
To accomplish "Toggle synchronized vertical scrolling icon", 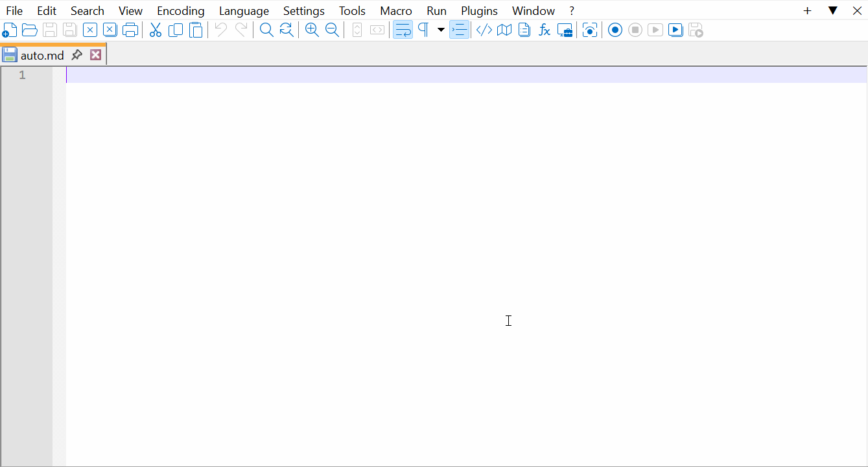I will 357,30.
